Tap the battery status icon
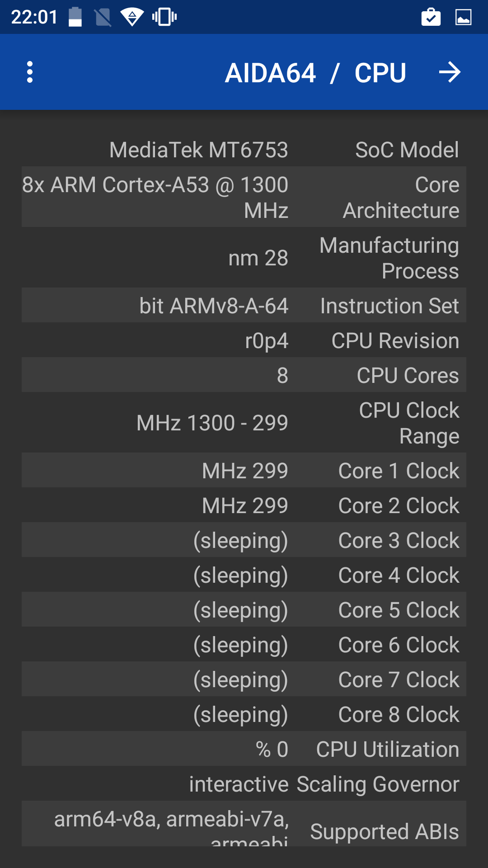 [75, 17]
